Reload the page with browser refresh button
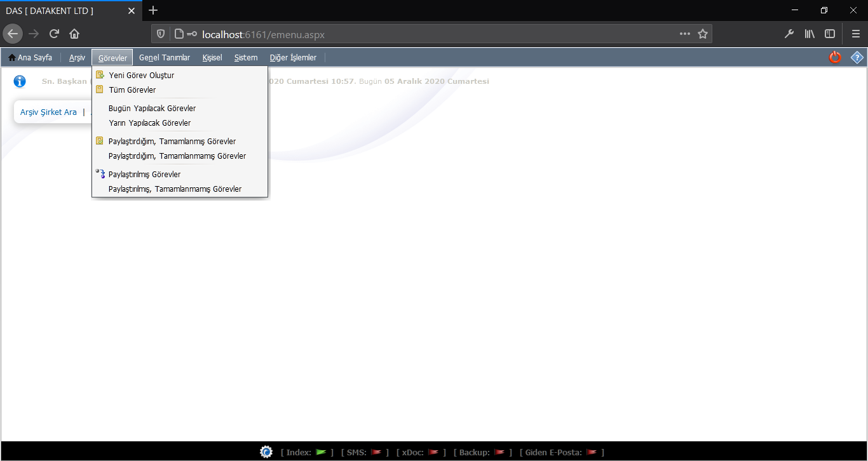 tap(54, 34)
